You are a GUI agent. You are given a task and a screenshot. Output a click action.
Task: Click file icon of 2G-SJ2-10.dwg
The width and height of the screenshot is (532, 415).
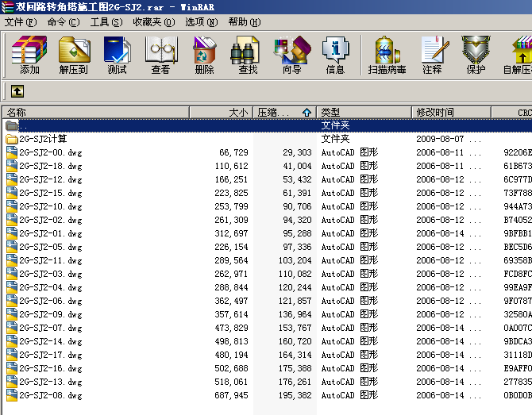pos(12,206)
